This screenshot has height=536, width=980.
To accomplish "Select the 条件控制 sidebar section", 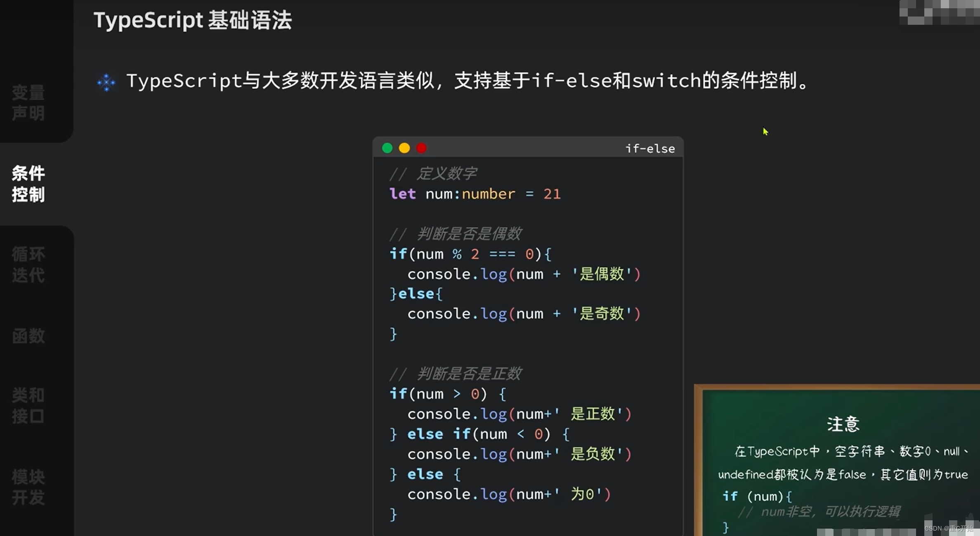I will point(28,184).
